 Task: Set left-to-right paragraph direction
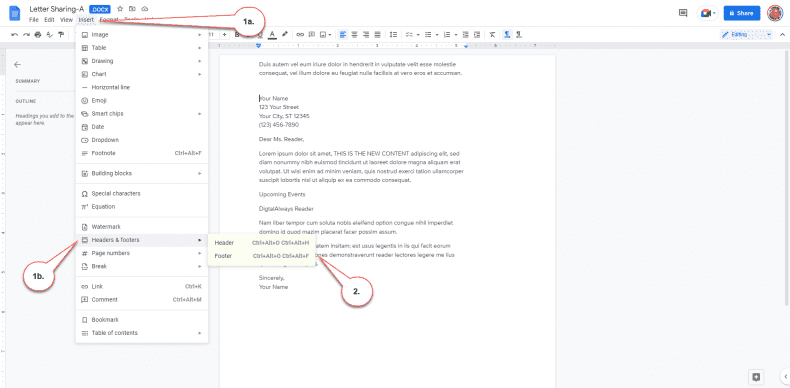tap(507, 35)
